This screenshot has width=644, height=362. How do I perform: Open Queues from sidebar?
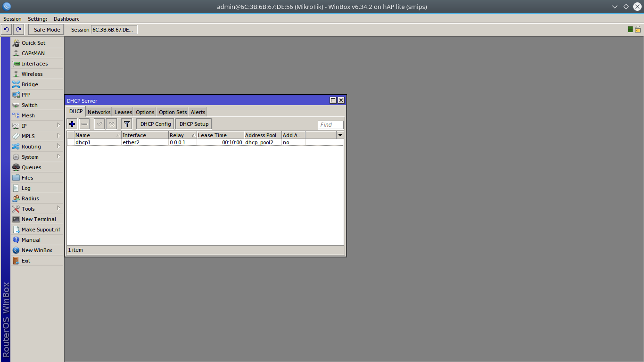coord(37,167)
